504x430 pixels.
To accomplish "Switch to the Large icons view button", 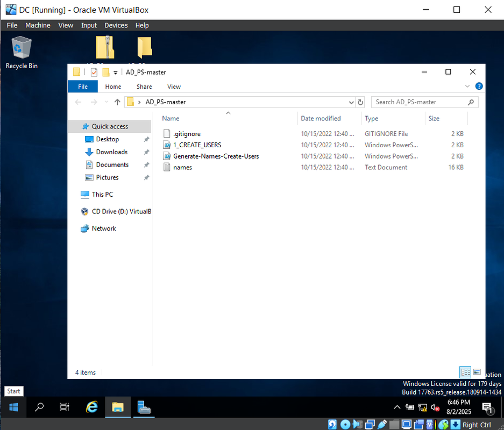I will tap(477, 372).
